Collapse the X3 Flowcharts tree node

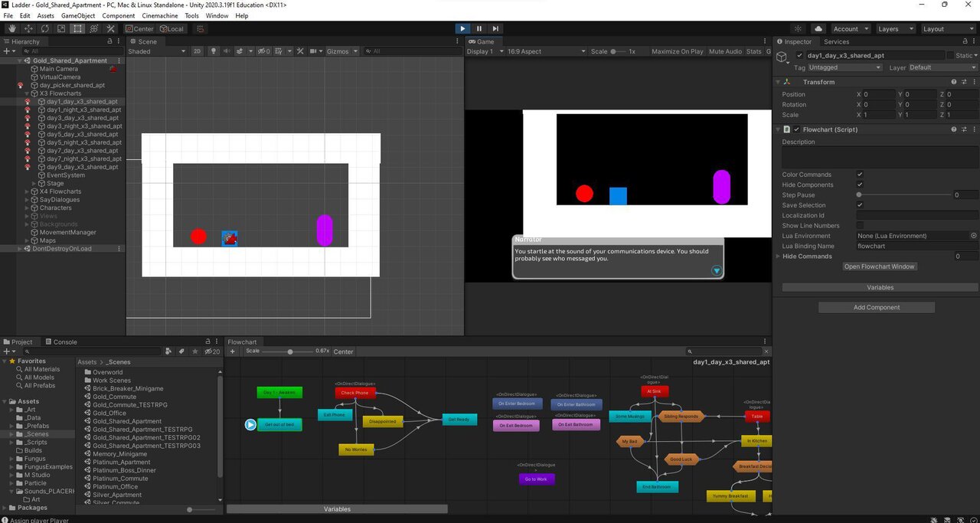click(27, 93)
